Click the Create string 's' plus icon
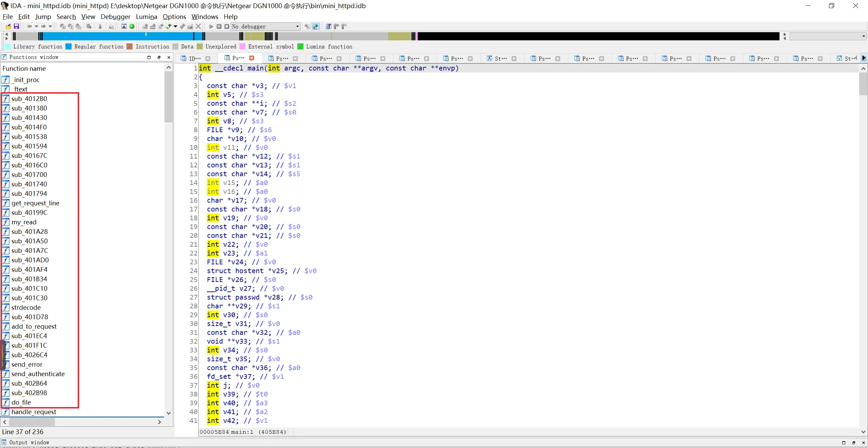The width and height of the screenshot is (868, 448). point(169,26)
